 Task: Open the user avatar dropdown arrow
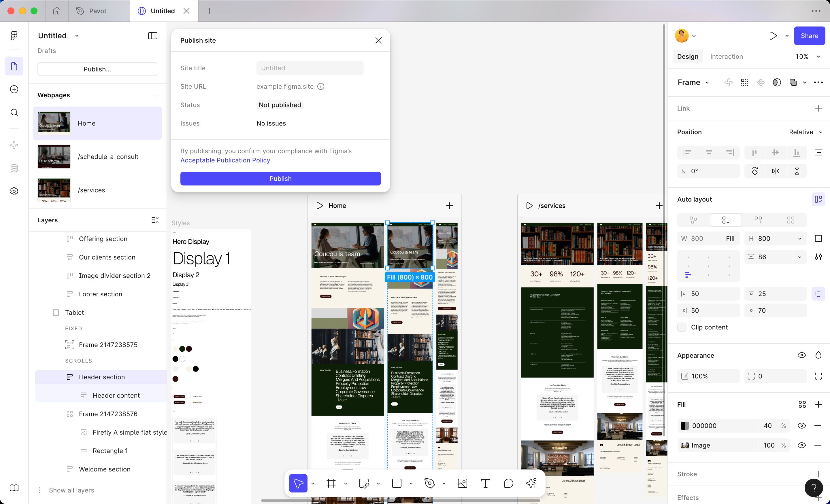[694, 36]
